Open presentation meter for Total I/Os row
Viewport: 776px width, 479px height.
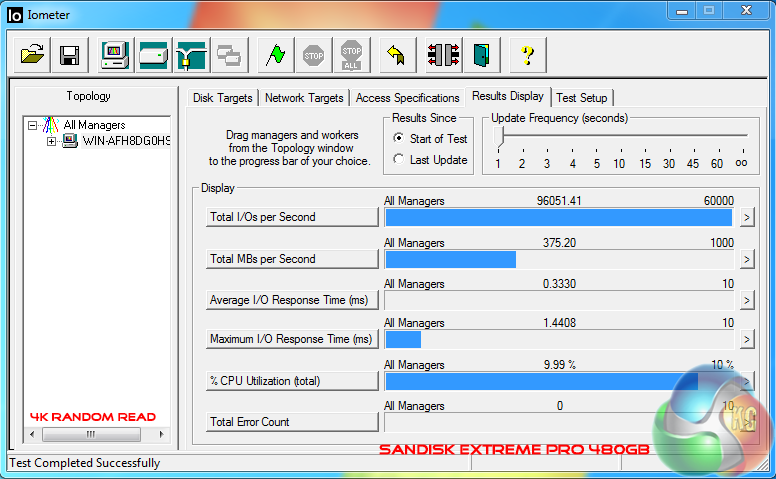click(747, 217)
